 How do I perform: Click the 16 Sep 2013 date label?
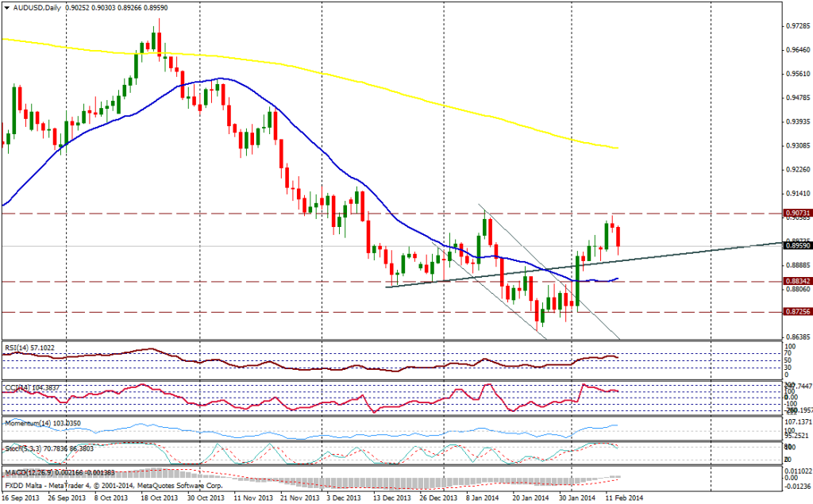(21, 498)
